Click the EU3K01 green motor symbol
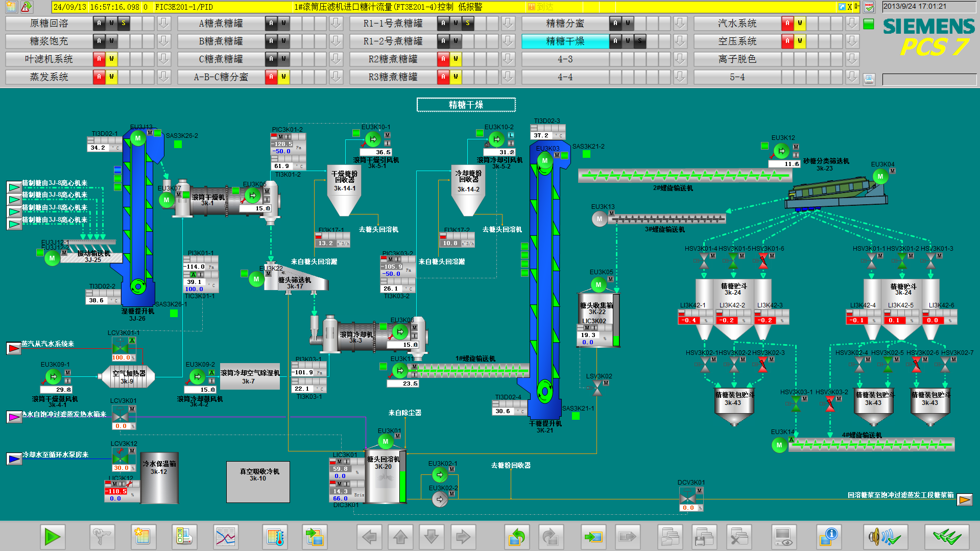Screen dimensions: 980x551 tap(386, 441)
